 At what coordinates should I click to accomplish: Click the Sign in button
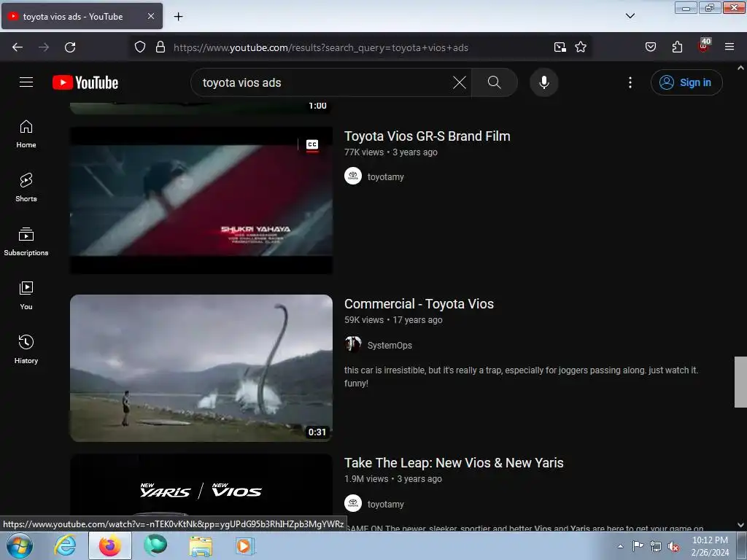(686, 82)
